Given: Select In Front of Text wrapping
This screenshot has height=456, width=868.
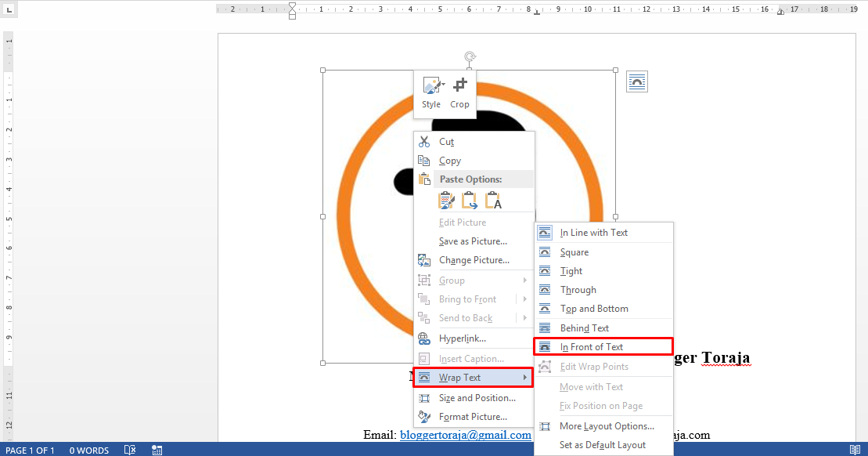Looking at the screenshot, I should pyautogui.click(x=603, y=347).
